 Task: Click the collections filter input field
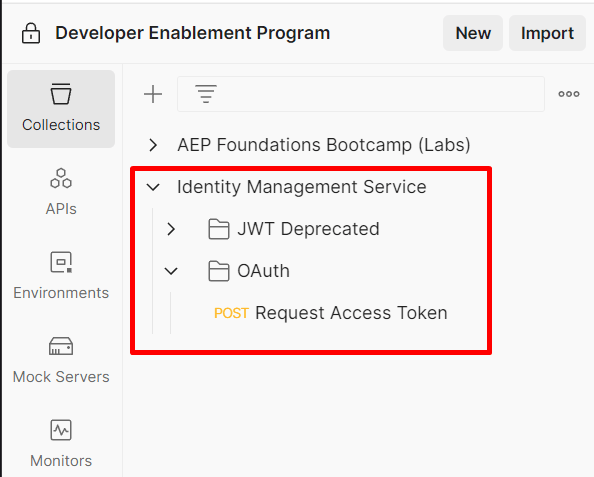coord(361,94)
